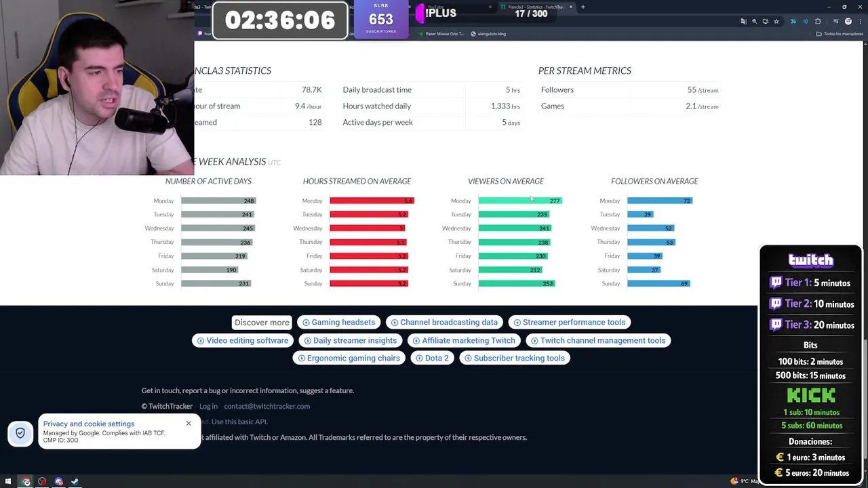Click the PER STREAM METRICS heading
Screen dimensions: 868x488
point(585,70)
